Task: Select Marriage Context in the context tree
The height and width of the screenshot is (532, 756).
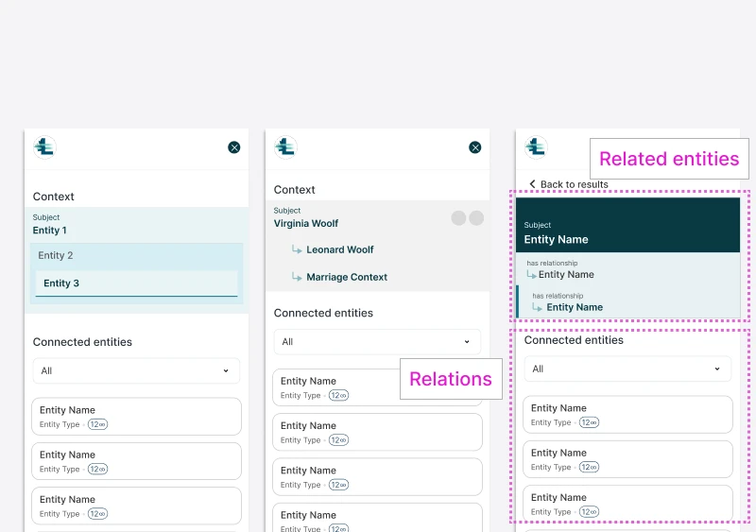Action: 347,277
